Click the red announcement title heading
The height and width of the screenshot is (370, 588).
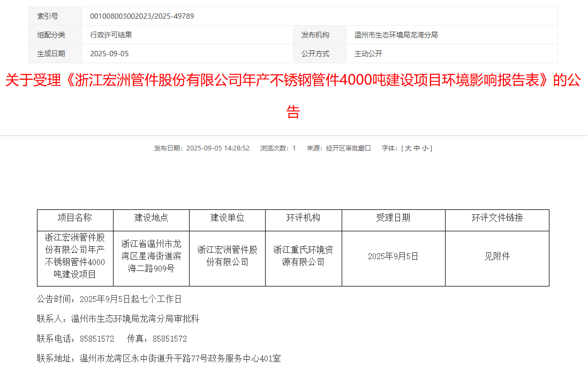click(293, 81)
